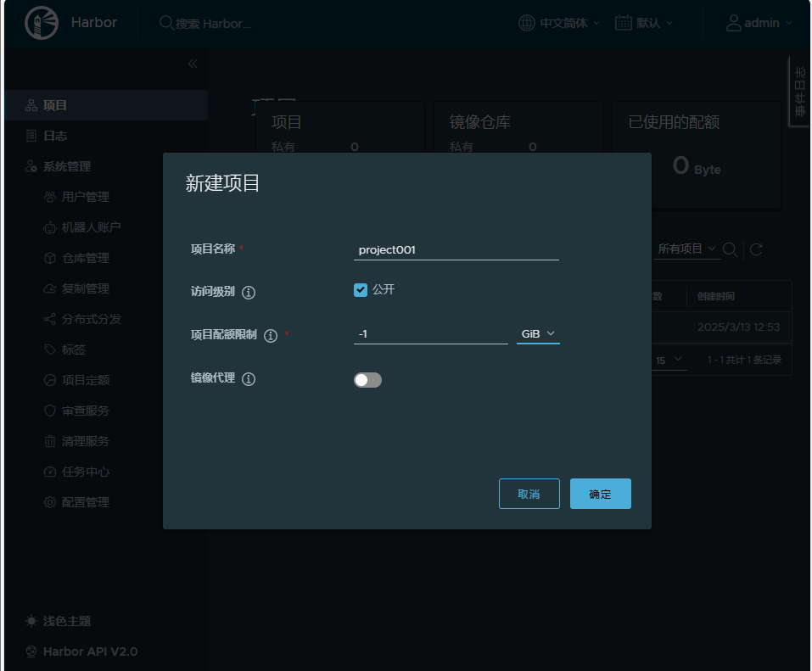
Task: Select 用户管理 menu item
Action: point(86,197)
